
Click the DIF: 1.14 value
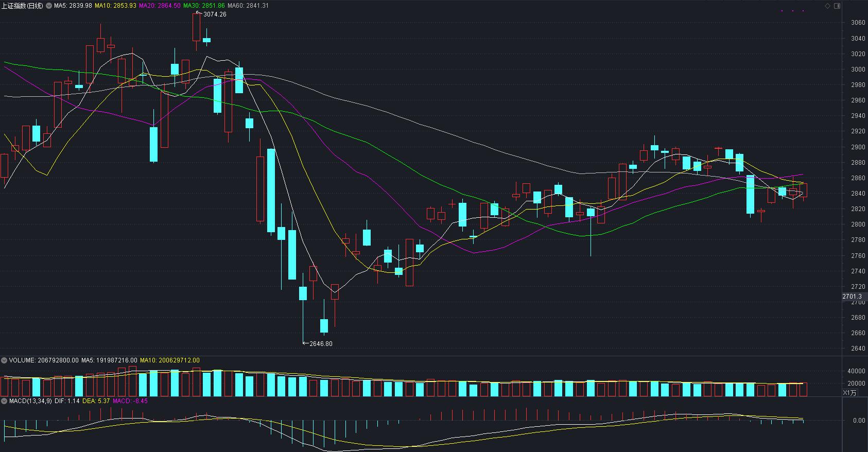67,401
